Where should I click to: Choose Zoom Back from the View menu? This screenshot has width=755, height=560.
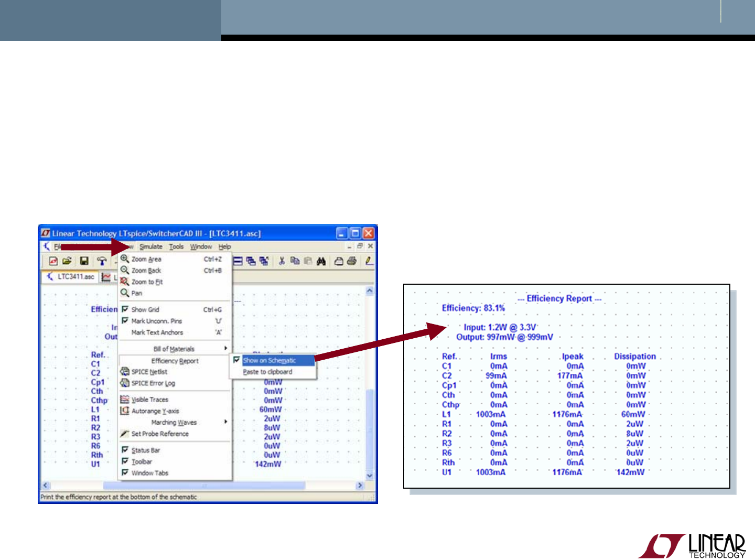(175, 271)
